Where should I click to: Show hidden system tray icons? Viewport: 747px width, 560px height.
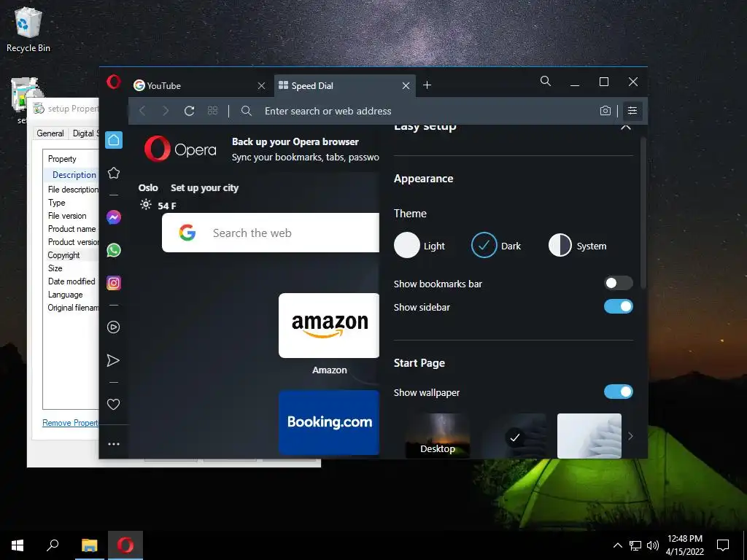pyautogui.click(x=617, y=545)
